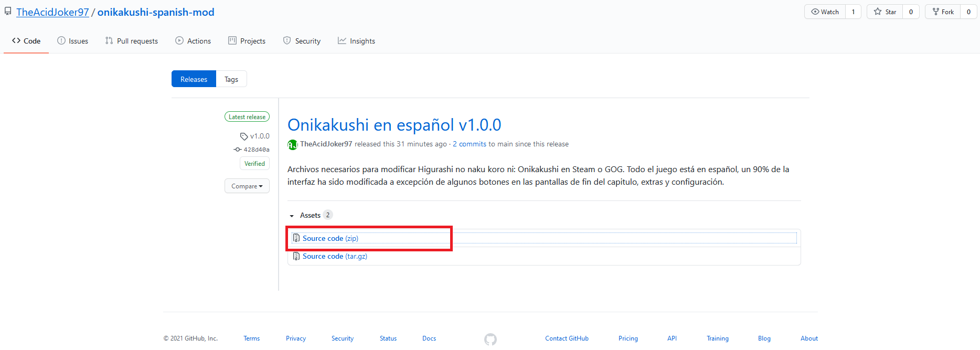Click the Verified signature badge

(x=254, y=164)
